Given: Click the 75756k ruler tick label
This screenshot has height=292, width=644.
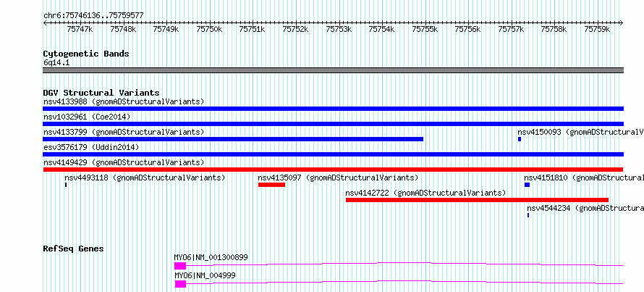Looking at the screenshot, I should [467, 29].
